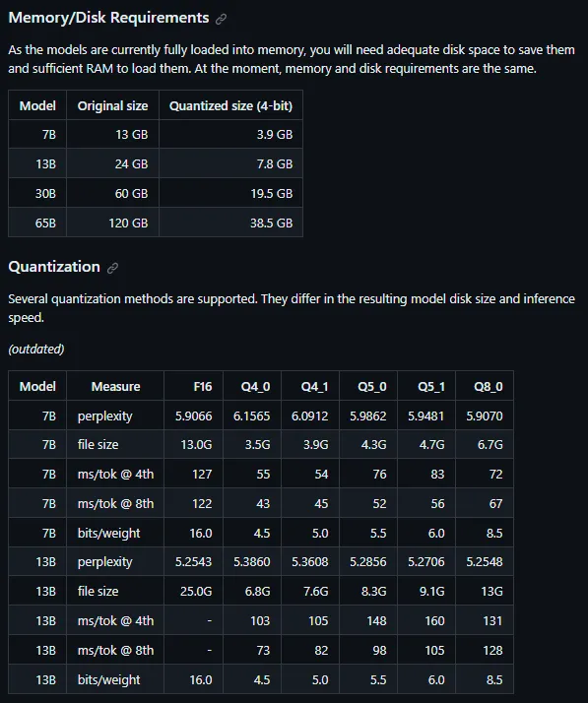The height and width of the screenshot is (703, 588).
Task: Click the 65B model row quantized size 38.5 GB
Action: (x=271, y=223)
